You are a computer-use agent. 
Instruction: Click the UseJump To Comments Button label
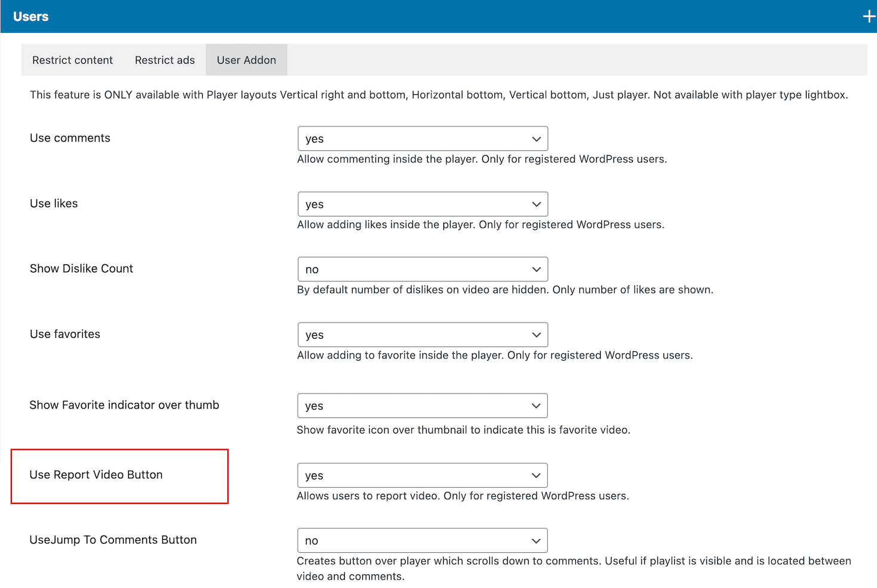point(113,540)
